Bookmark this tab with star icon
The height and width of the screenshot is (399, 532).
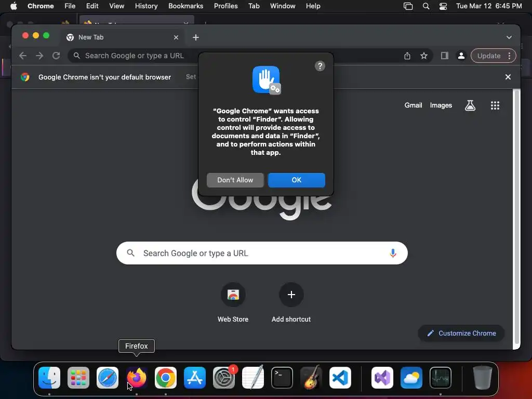[x=424, y=56]
